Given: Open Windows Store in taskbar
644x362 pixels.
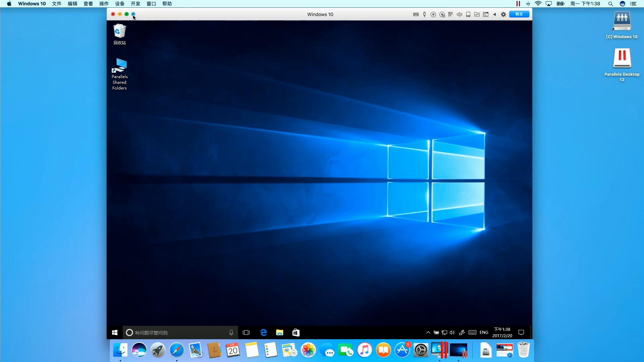Looking at the screenshot, I should 296,332.
